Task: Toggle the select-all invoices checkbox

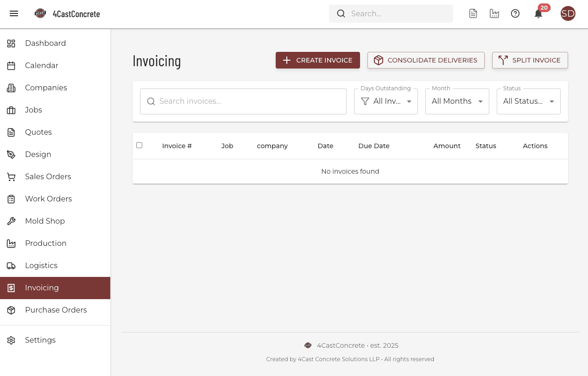Action: [x=139, y=145]
